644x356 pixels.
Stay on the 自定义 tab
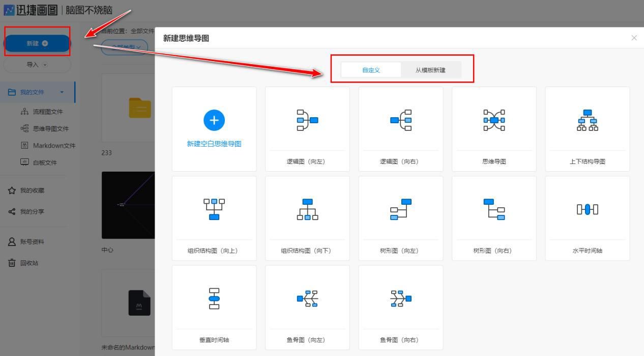pos(370,70)
